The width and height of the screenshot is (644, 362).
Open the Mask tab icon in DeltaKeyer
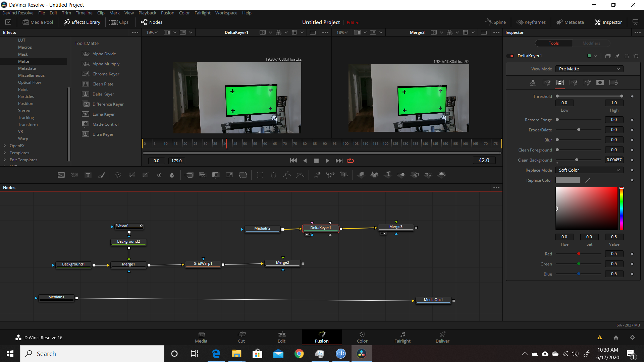coord(600,82)
